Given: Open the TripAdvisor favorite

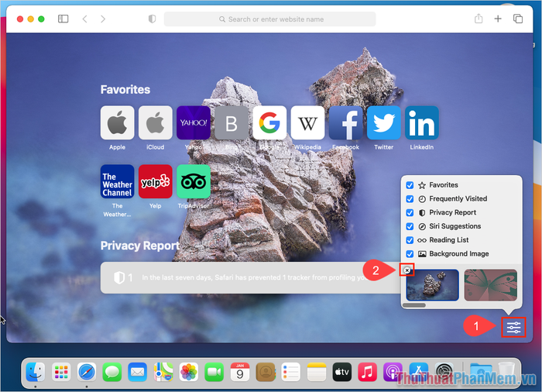Looking at the screenshot, I should (x=194, y=181).
